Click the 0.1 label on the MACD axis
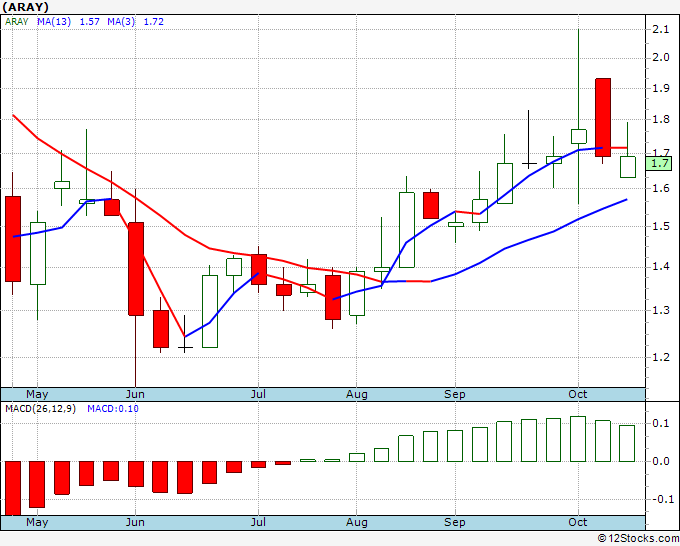Image resolution: width=680 pixels, height=546 pixels. coord(661,423)
